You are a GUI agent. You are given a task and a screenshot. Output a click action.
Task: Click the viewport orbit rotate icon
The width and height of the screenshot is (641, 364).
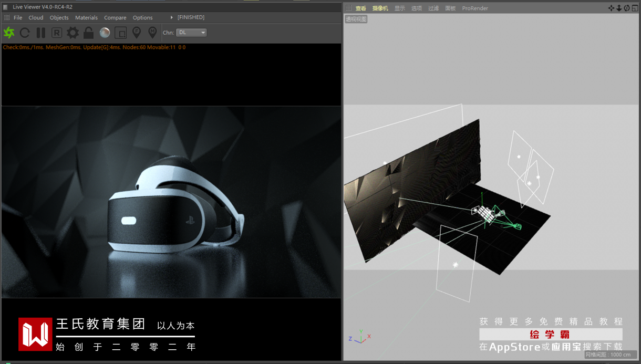627,8
